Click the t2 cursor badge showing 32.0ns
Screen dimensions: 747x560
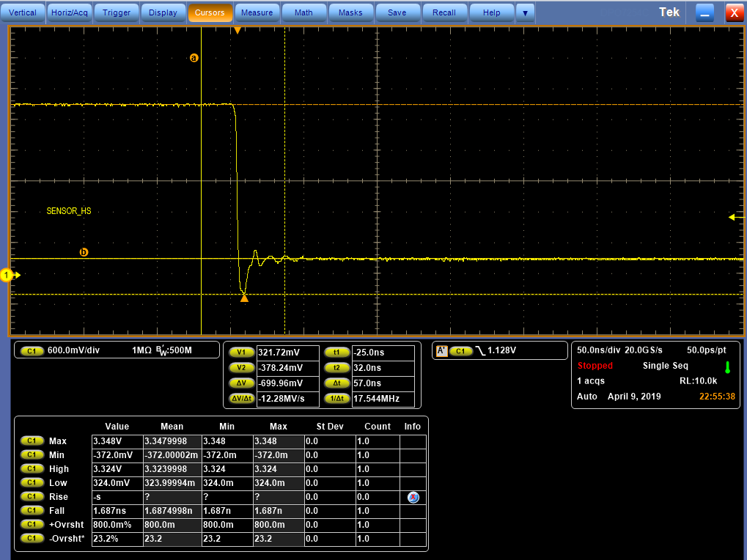tap(336, 367)
